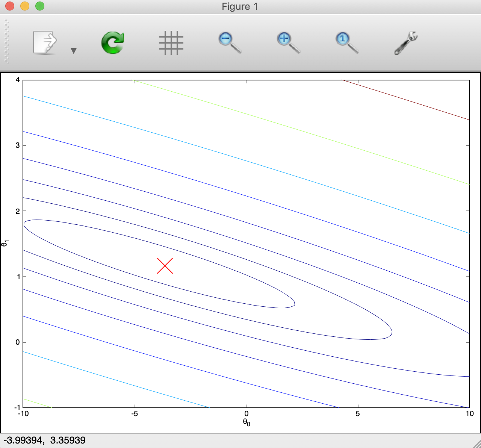This screenshot has width=481, height=448.
Task: Click the red X marker on plot
Action: [x=165, y=266]
